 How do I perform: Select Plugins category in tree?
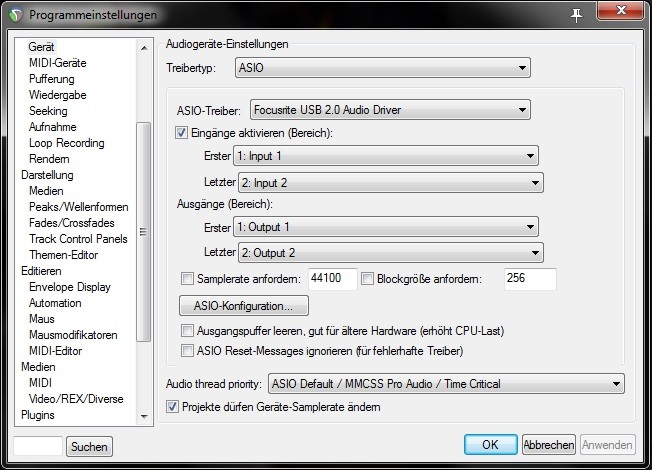pyautogui.click(x=38, y=415)
